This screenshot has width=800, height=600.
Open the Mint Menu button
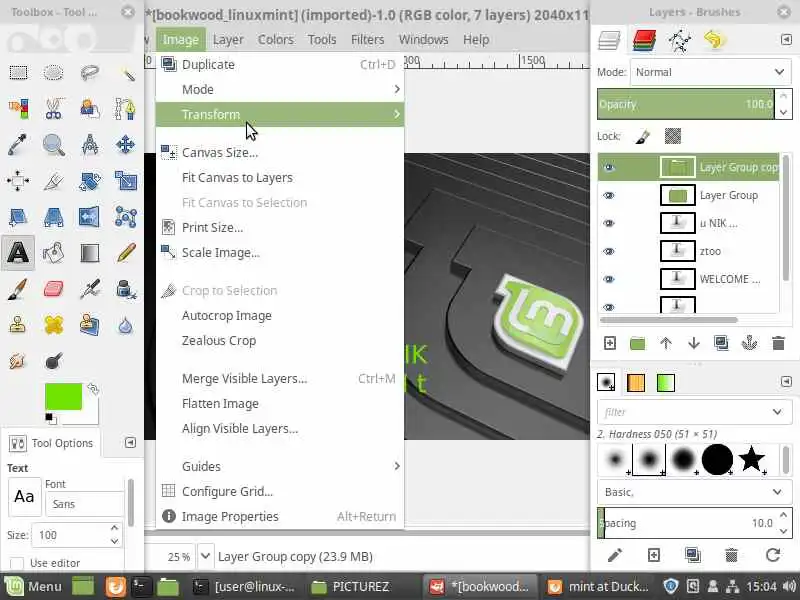[x=33, y=587]
